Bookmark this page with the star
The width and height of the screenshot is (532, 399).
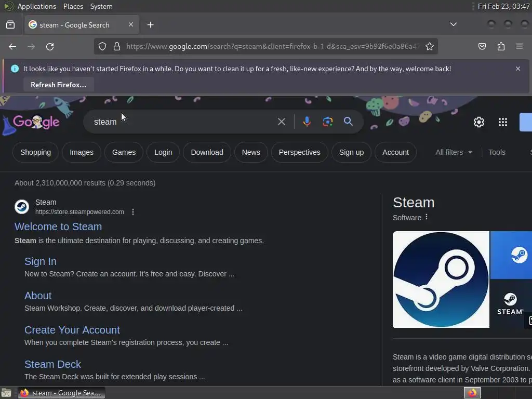point(430,46)
